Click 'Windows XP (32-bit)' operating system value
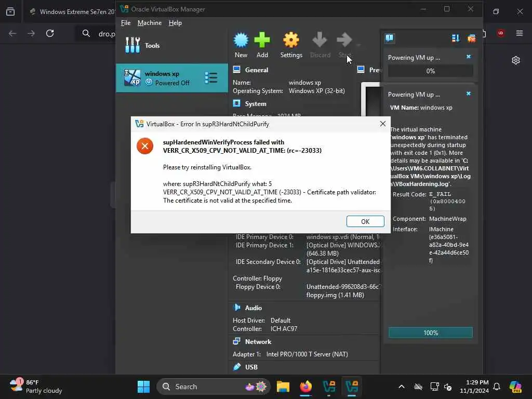532x399 pixels. click(316, 91)
